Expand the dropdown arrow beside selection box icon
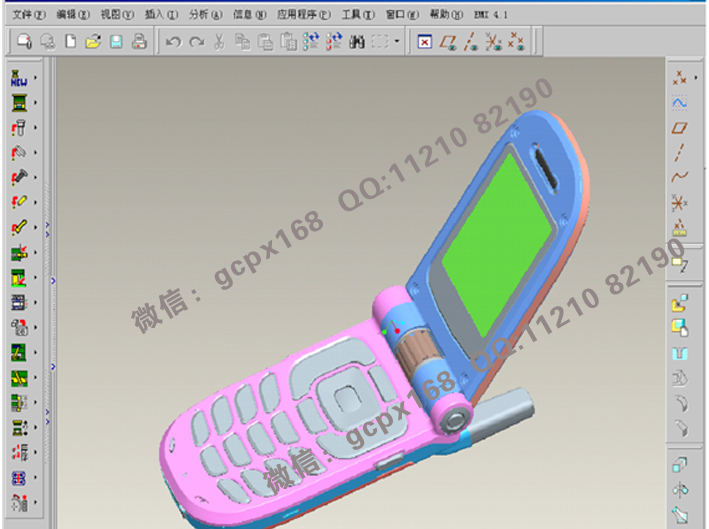The width and height of the screenshot is (709, 529). pyautogui.click(x=397, y=42)
